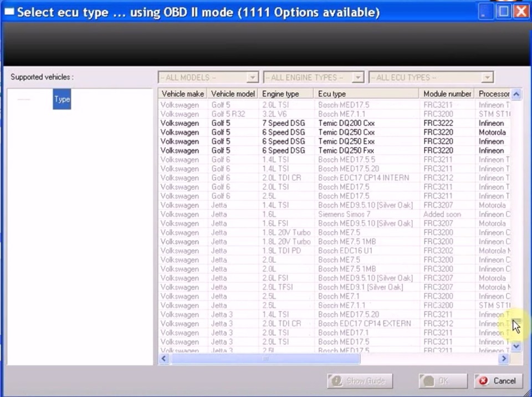
Task: Select Golf 6 2.5L engine row
Action: 334,196
